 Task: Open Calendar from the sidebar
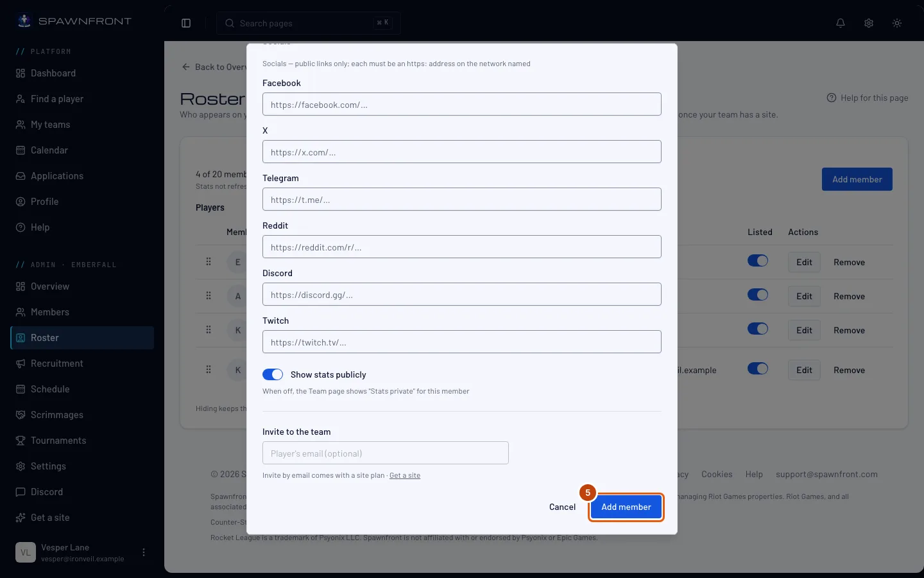pyautogui.click(x=82, y=150)
